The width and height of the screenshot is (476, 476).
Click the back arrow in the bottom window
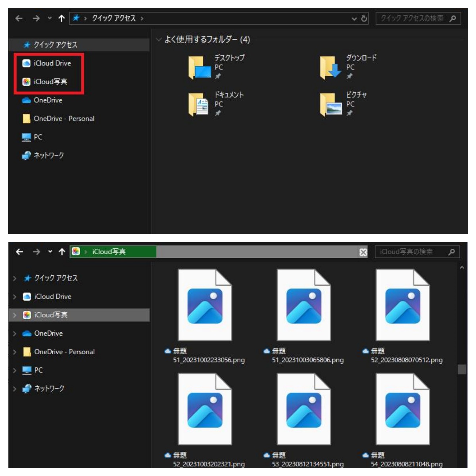point(19,251)
